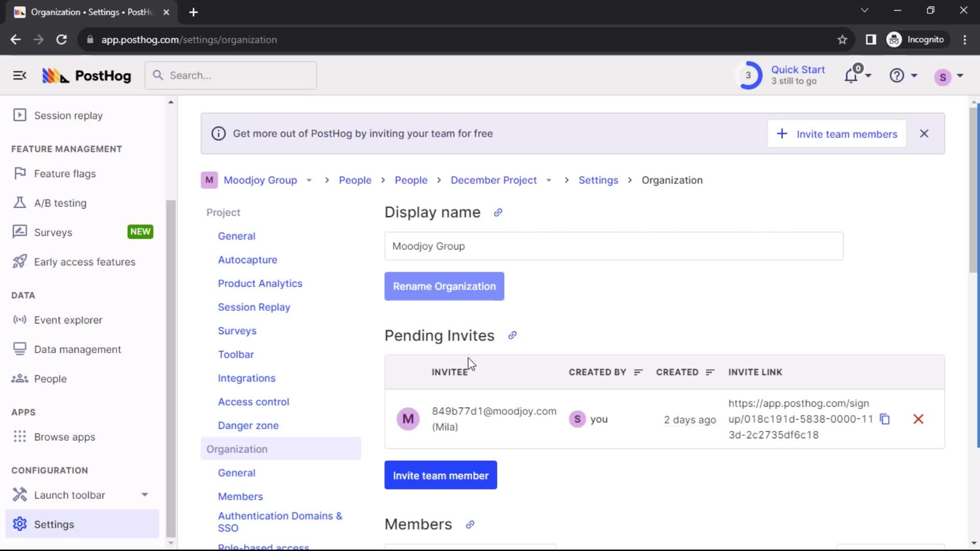Click Settings breadcrumb link

coord(598,180)
